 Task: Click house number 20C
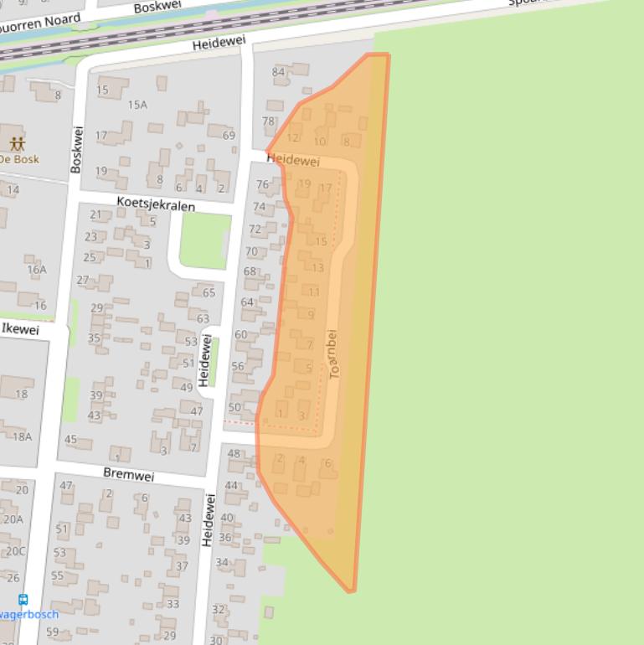15,551
